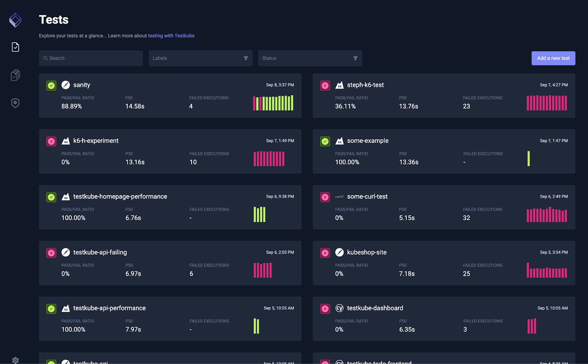This screenshot has height=364, width=588.
Task: Open the settings gear at the sidebar bottom
Action: pos(15,360)
